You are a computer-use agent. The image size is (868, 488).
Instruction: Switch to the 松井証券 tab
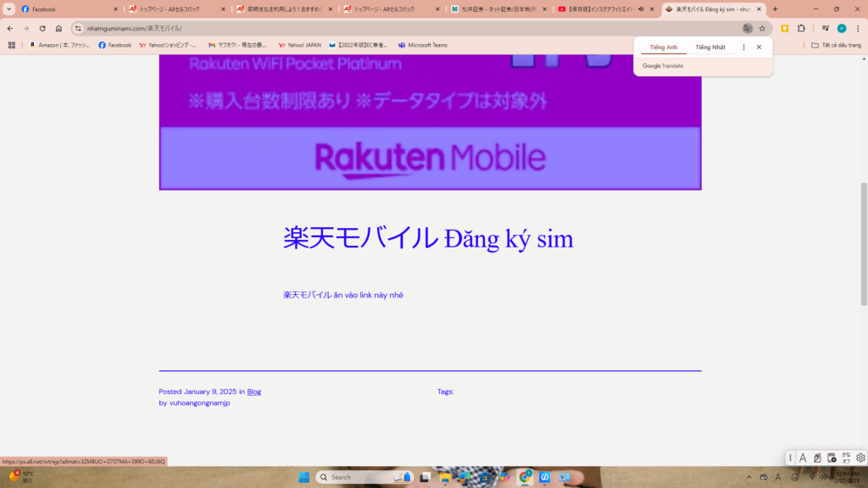tap(498, 8)
